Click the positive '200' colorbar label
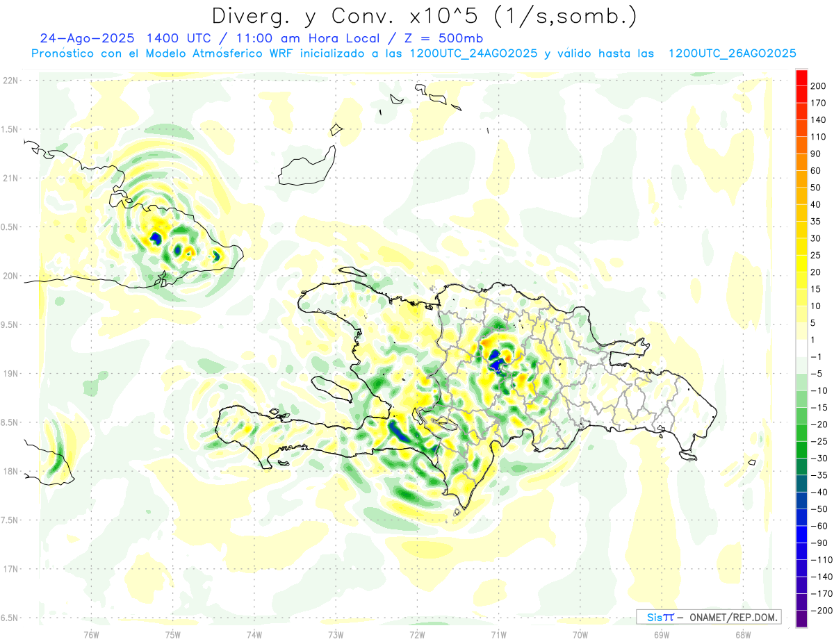The width and height of the screenshot is (834, 644). [x=818, y=86]
